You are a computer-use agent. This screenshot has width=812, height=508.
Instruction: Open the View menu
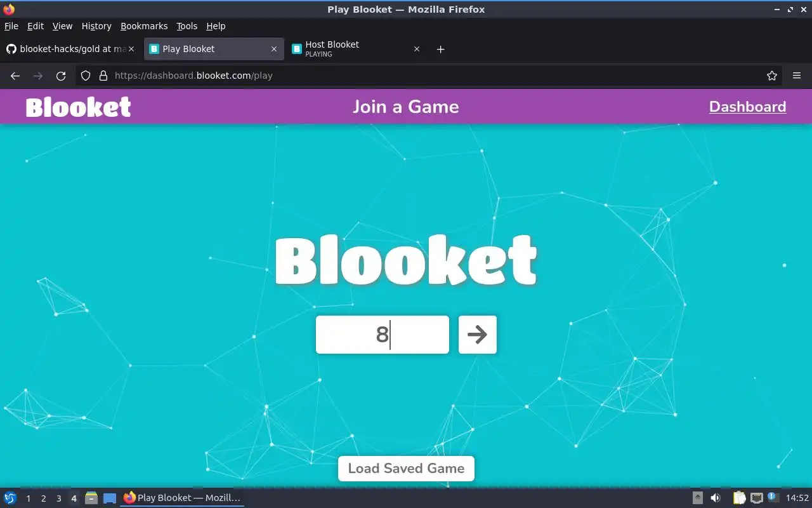tap(62, 26)
